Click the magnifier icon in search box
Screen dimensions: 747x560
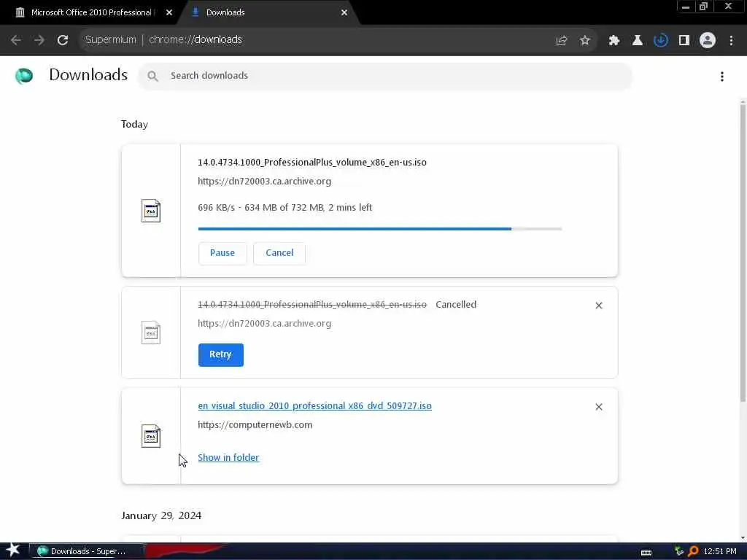152,76
